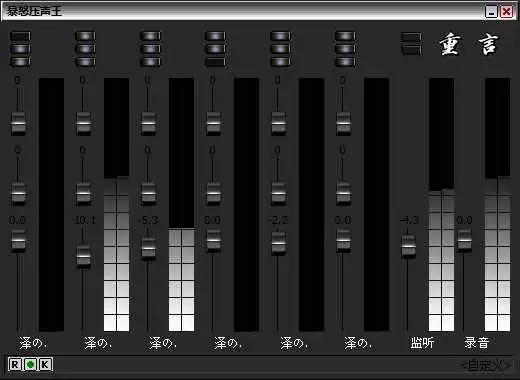The height and width of the screenshot is (380, 520).
Task: Click the 录音 record level meter
Action: coord(497,205)
